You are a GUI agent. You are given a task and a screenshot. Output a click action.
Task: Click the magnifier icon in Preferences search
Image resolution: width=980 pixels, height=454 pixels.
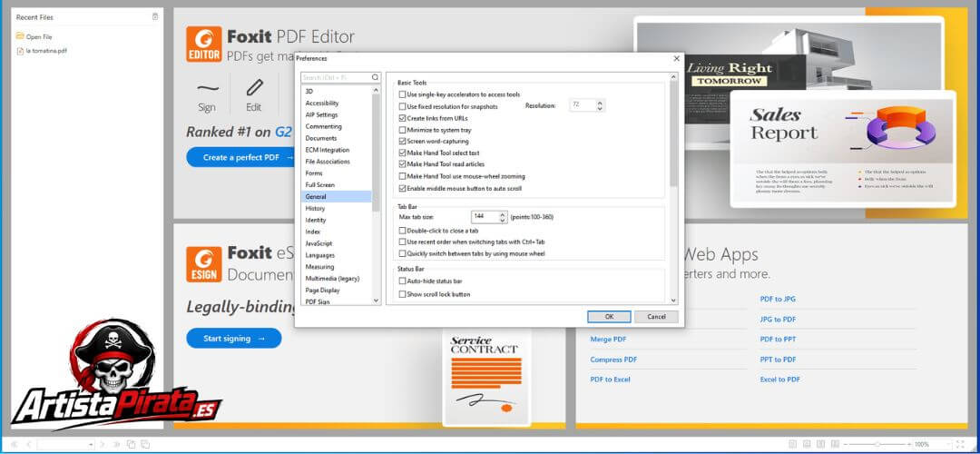pyautogui.click(x=375, y=77)
